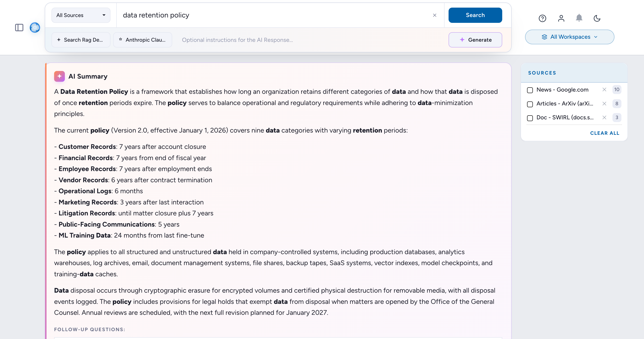644x339 pixels.
Task: Switch to dark mode moon icon
Action: point(597,18)
